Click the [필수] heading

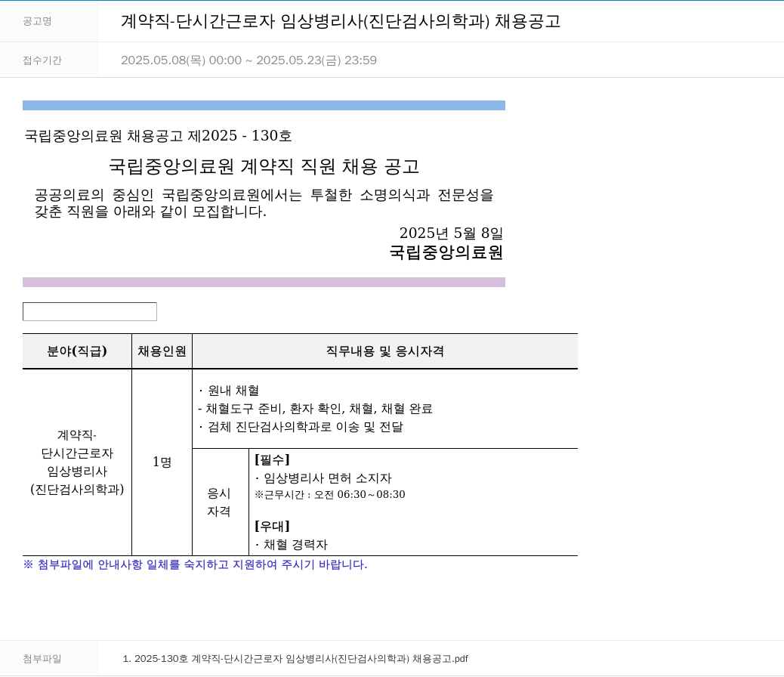tap(272, 459)
